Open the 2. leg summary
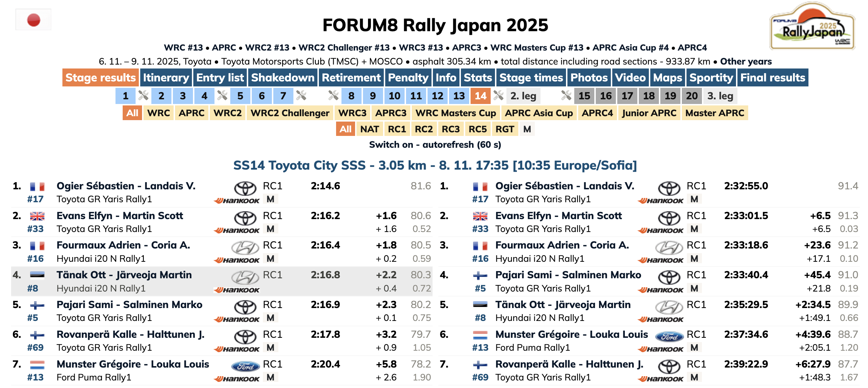This screenshot has height=388, width=868. pyautogui.click(x=523, y=96)
